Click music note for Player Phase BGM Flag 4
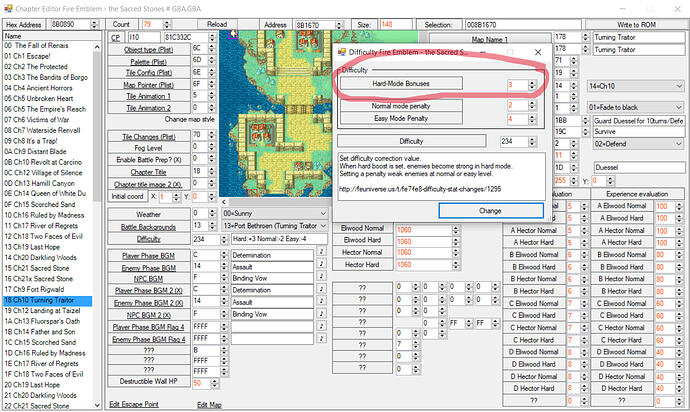The image size is (690, 412). click(321, 326)
